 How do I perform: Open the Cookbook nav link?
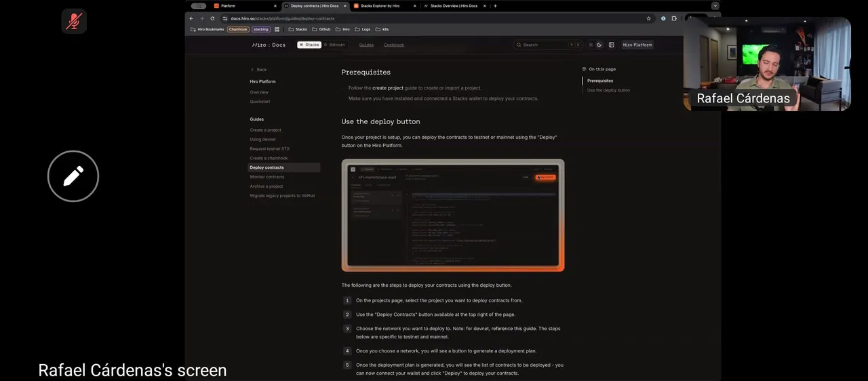click(x=394, y=45)
